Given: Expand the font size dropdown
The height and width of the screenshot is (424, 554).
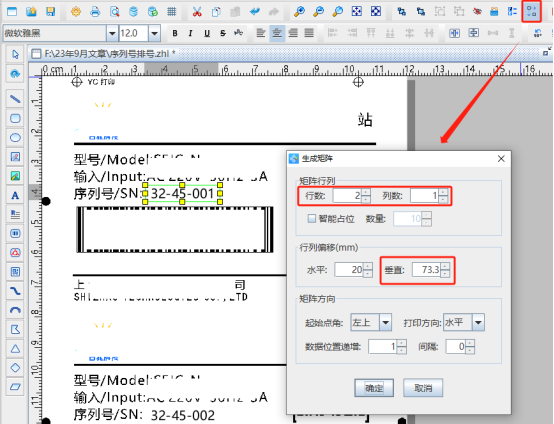Looking at the screenshot, I should point(154,34).
